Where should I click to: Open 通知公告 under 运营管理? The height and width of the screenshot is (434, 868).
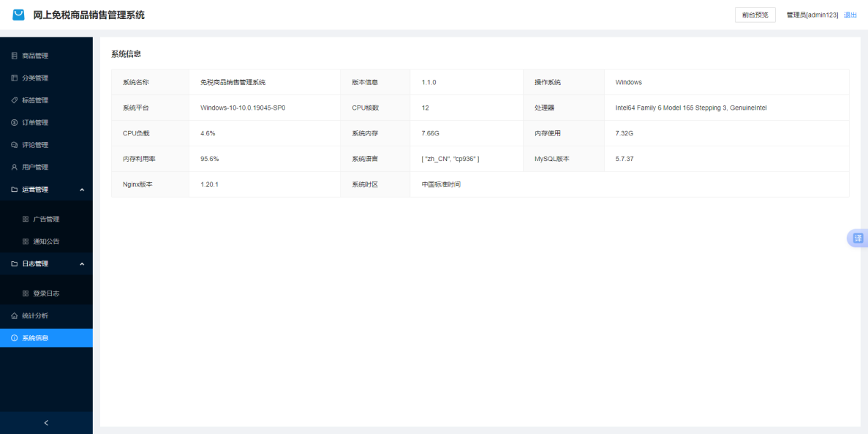coord(47,241)
